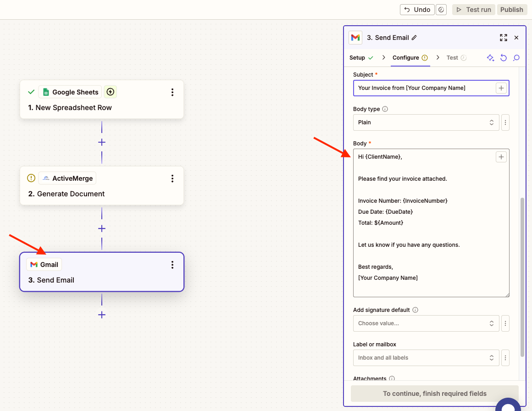Select the Gmail app icon on the Send Email step
532x411 pixels.
tap(35, 264)
